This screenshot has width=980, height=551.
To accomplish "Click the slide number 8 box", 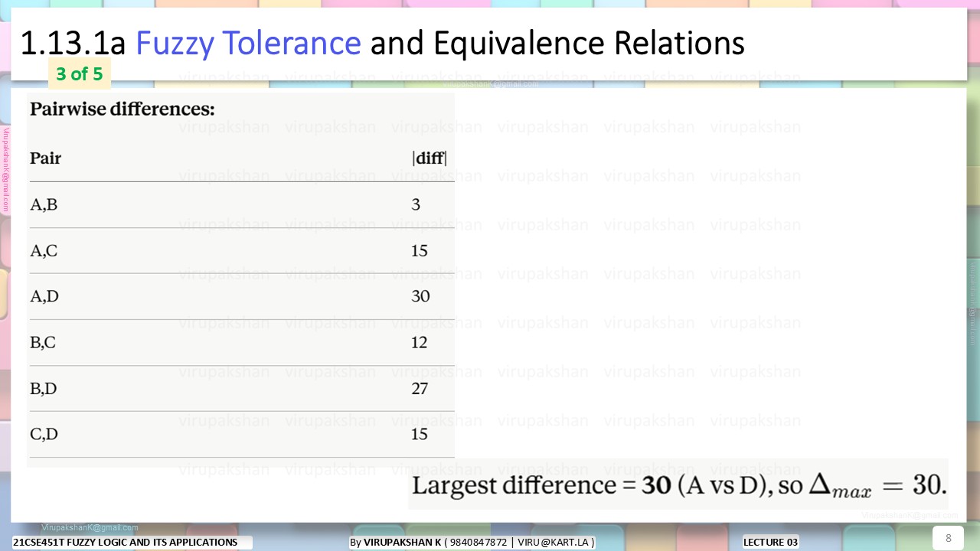I will 948,538.
